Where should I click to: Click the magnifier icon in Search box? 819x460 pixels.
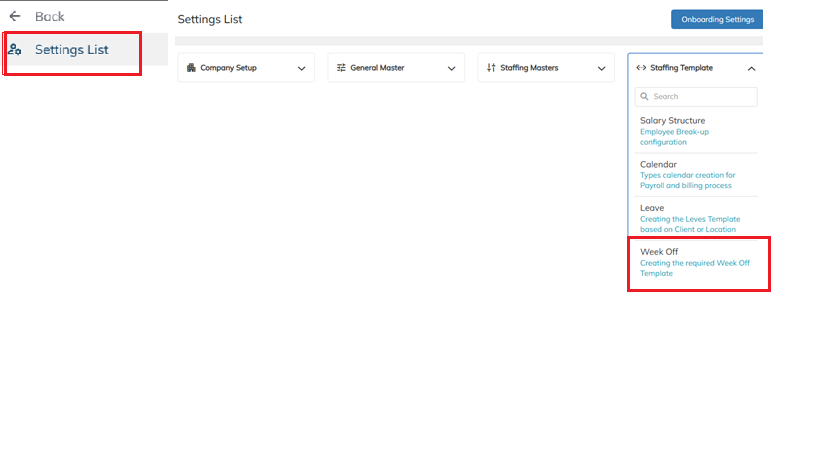pyautogui.click(x=645, y=97)
